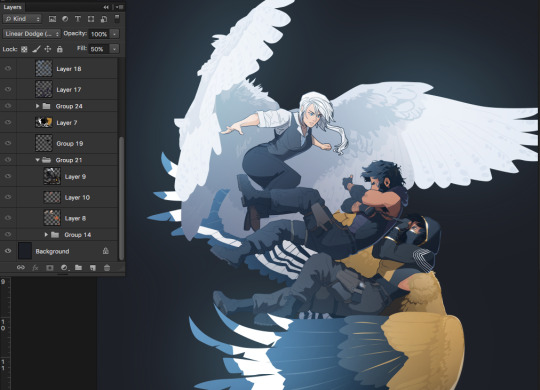Click the Fill percentage field
Screen dimensions: 540x390
pyautogui.click(x=99, y=49)
